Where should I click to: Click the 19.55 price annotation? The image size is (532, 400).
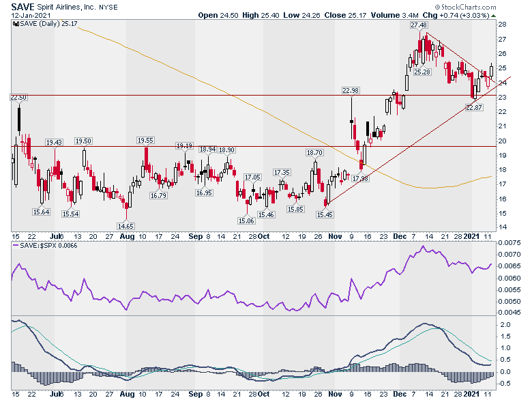tap(145, 140)
